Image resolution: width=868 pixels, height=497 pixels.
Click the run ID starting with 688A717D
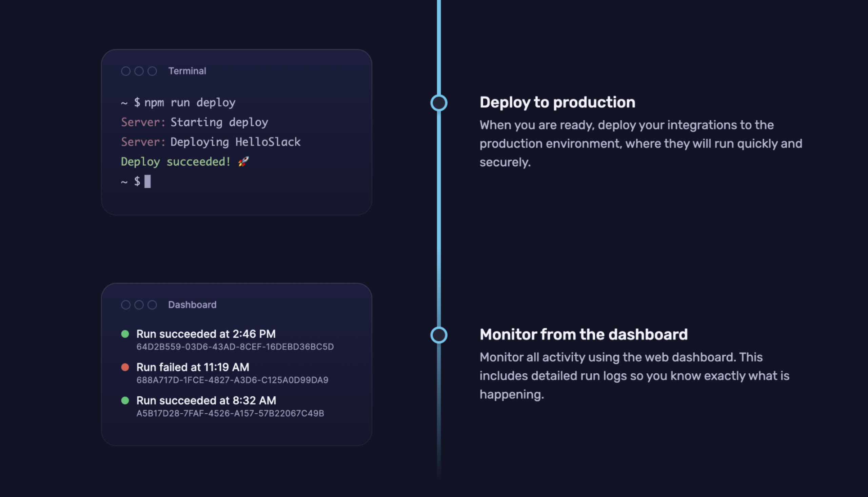pos(232,380)
